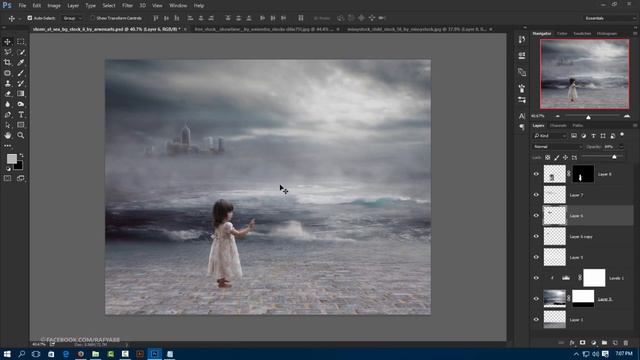This screenshot has height=360, width=640.
Task: Open the Navigator panel flyout menu
Action: click(635, 33)
